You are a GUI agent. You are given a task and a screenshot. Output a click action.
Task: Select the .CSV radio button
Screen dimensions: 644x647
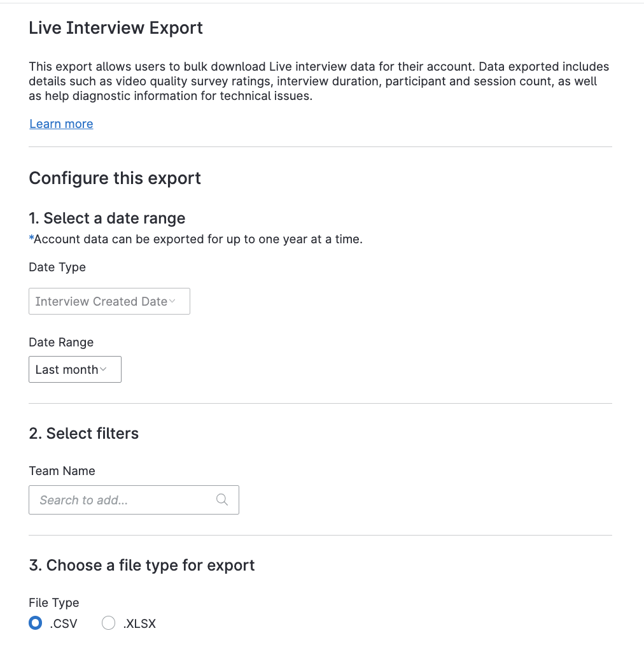(x=35, y=623)
